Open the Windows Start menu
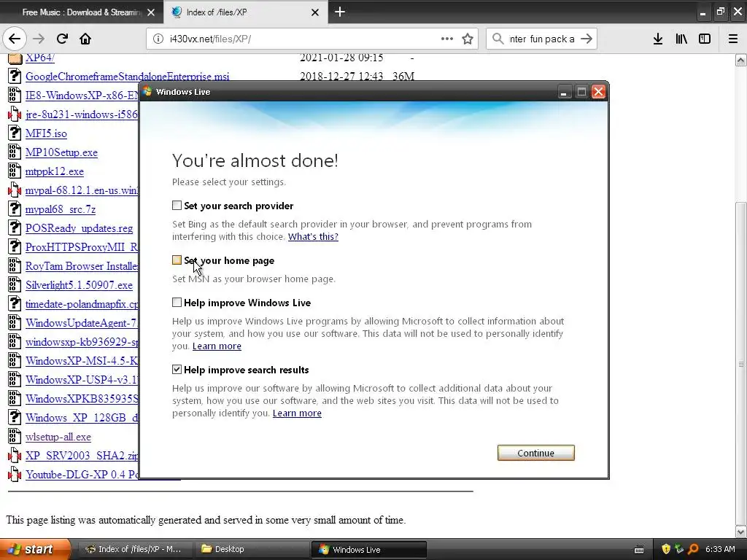The image size is (747, 560). (35, 549)
